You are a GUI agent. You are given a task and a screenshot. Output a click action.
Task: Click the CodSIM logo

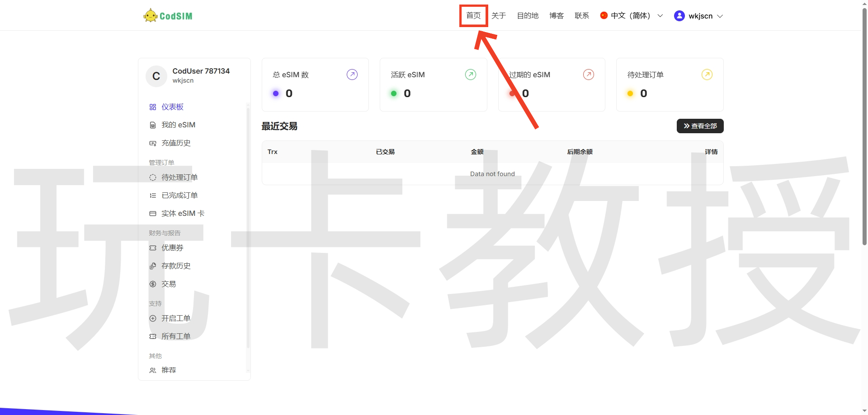167,15
